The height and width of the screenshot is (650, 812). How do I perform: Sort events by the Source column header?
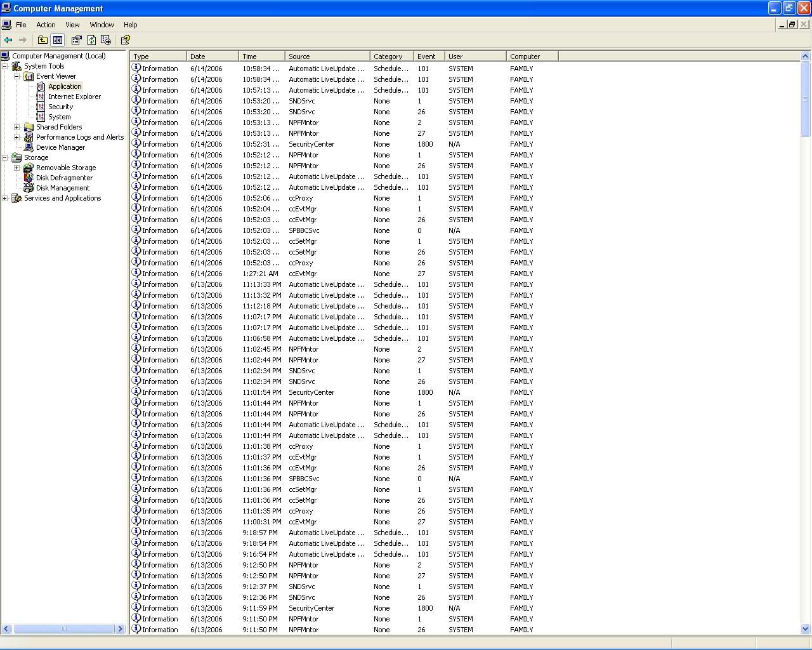[x=327, y=56]
